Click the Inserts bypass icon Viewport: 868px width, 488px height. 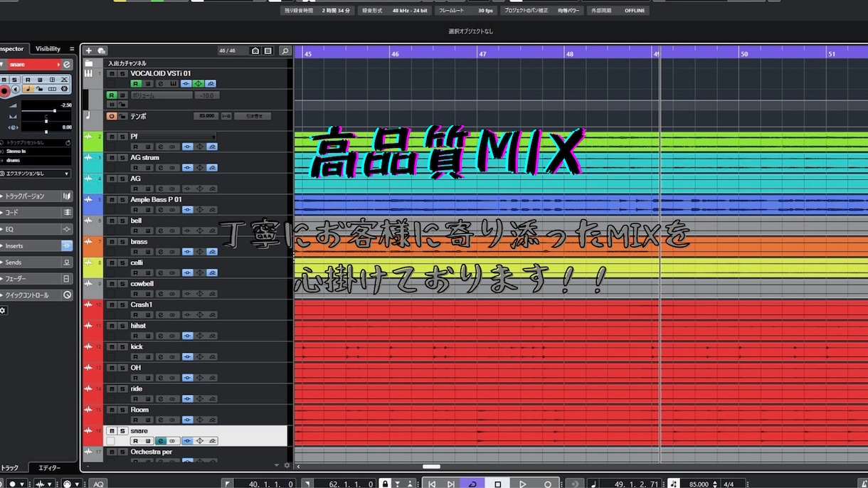pyautogui.click(x=67, y=245)
